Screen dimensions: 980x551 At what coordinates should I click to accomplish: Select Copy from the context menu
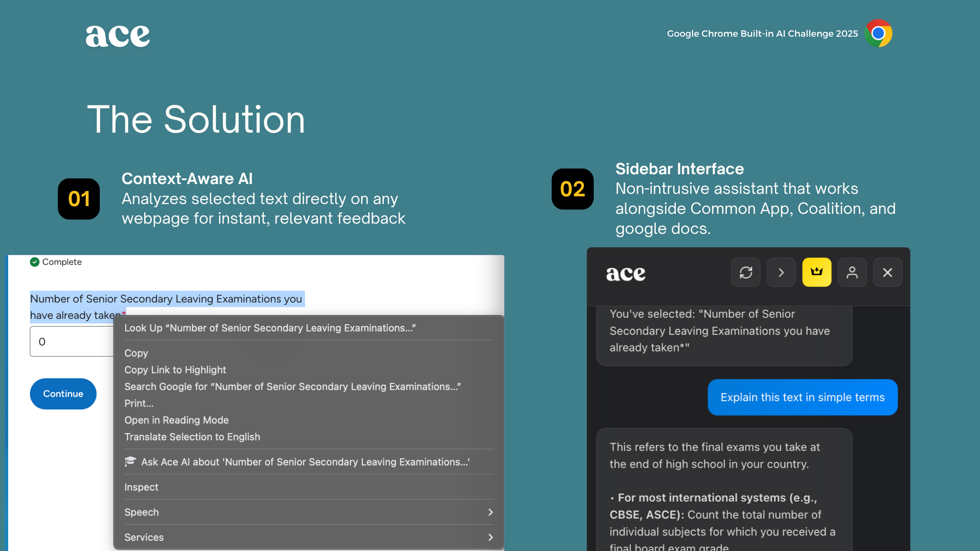coord(136,353)
